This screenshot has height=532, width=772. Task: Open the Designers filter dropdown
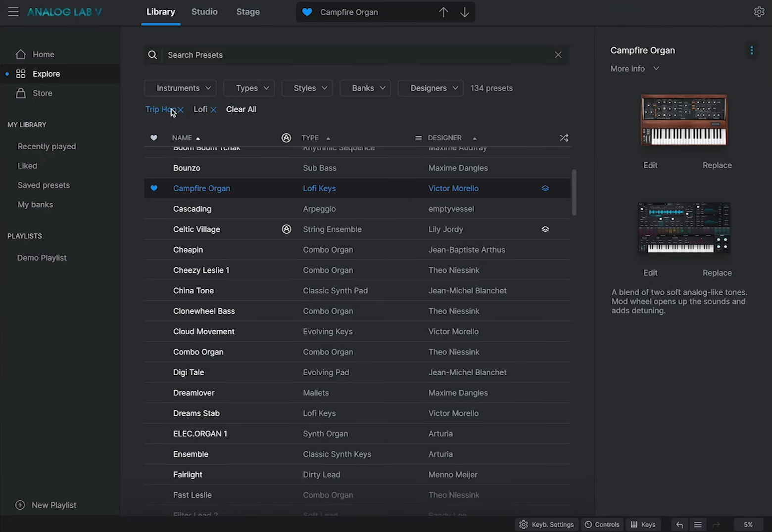click(431, 88)
